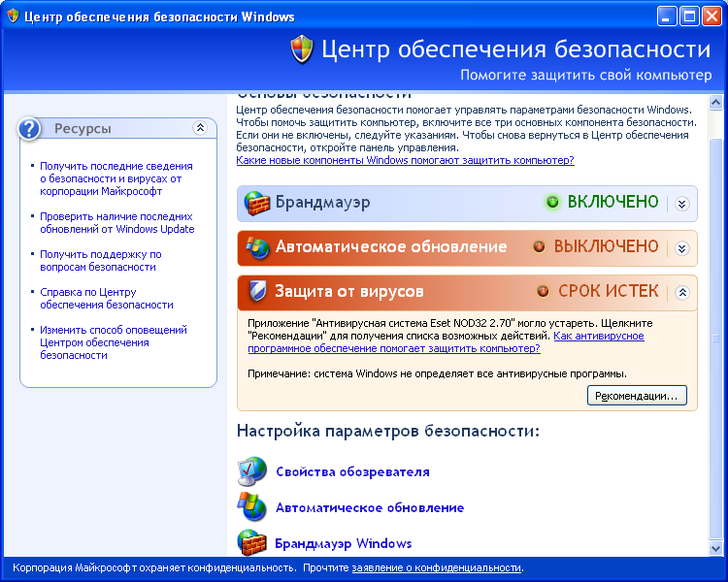
Task: Open Изменить способ оповещений link
Action: tap(114, 342)
